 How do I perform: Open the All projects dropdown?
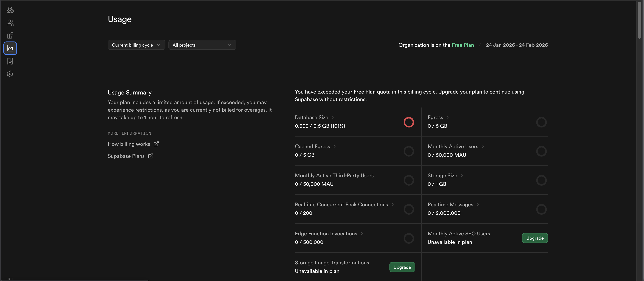tap(202, 45)
